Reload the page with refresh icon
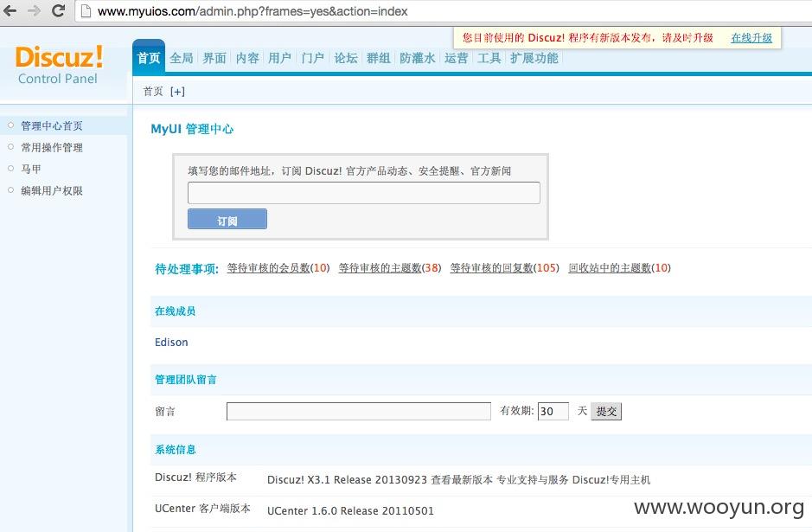 tap(59, 11)
